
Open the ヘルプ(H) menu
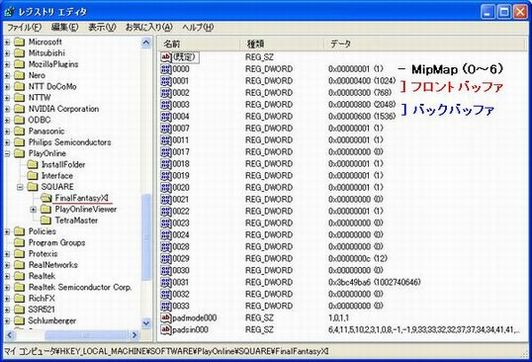[x=198, y=27]
